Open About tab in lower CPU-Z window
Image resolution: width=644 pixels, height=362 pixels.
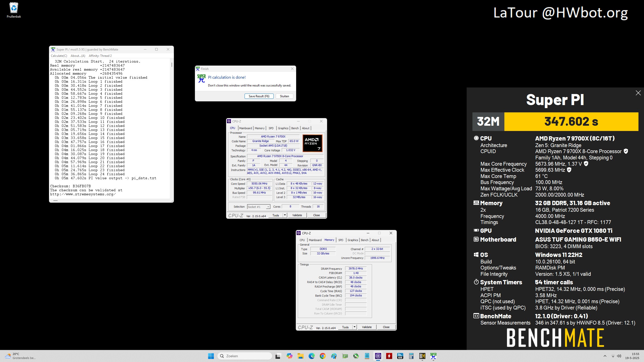pyautogui.click(x=375, y=240)
